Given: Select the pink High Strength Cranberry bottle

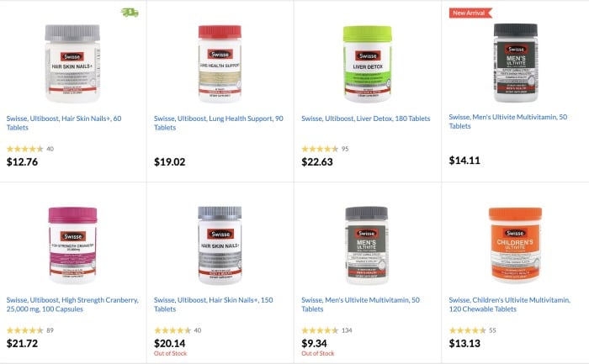Looking at the screenshot, I should (x=72, y=245).
